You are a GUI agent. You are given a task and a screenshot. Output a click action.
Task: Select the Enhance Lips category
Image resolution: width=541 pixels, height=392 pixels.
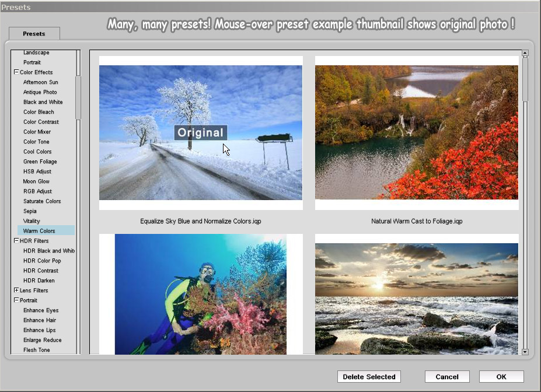[39, 330]
